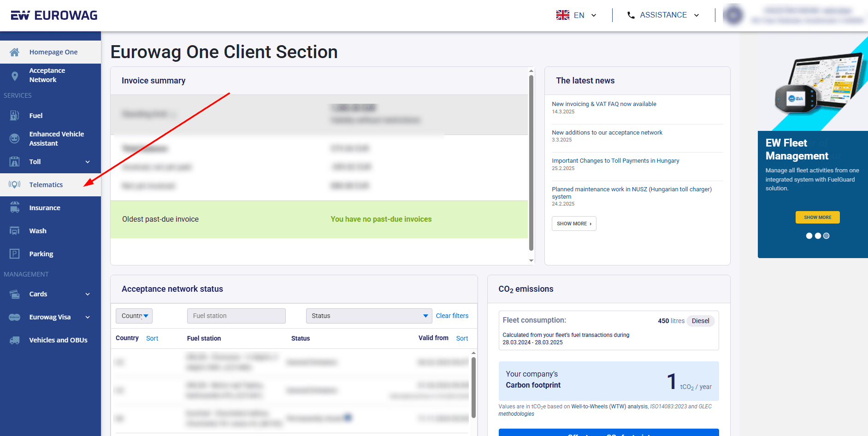The image size is (868, 436).
Task: Open the Homepage One house icon
Action: coord(15,52)
